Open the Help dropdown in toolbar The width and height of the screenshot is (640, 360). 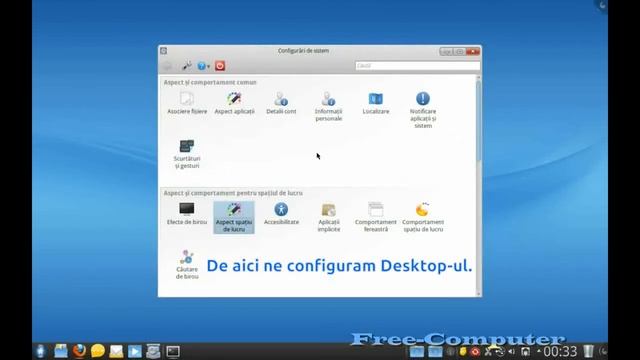pos(203,66)
